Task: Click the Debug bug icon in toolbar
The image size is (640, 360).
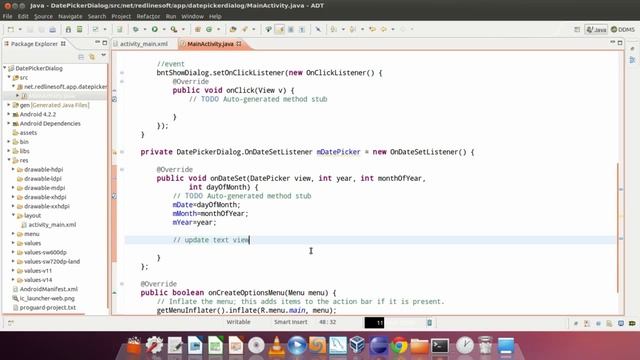Action: click(x=136, y=29)
